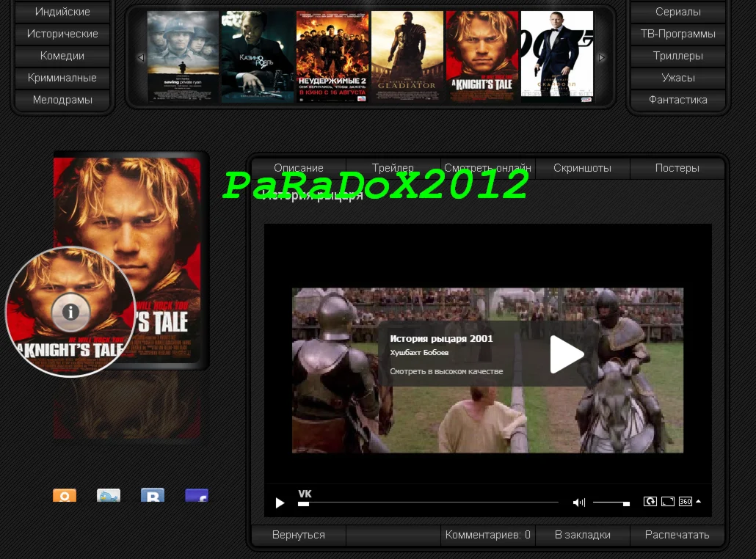The height and width of the screenshot is (559, 756).
Task: Click the video progress seek bar
Action: click(x=428, y=503)
